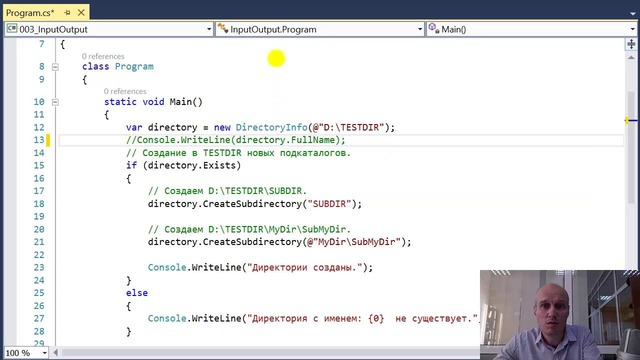Collapse the Main() method outline block

tap(55, 102)
